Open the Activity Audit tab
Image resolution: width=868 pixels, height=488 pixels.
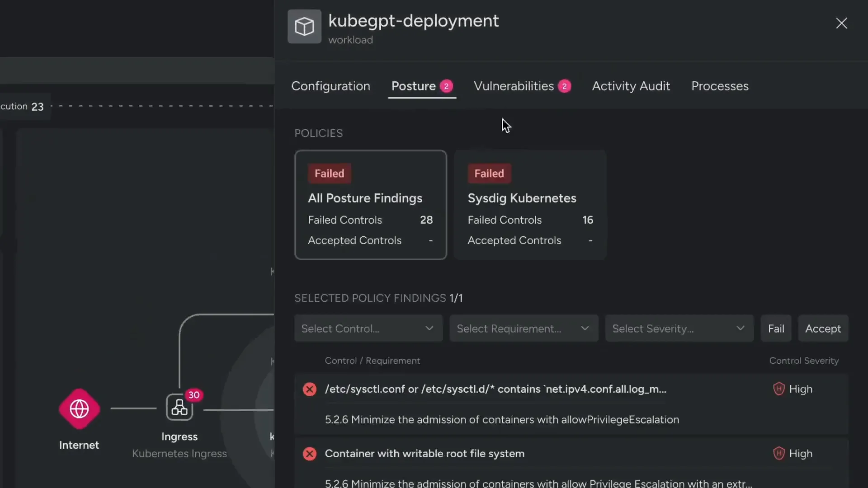(x=631, y=86)
